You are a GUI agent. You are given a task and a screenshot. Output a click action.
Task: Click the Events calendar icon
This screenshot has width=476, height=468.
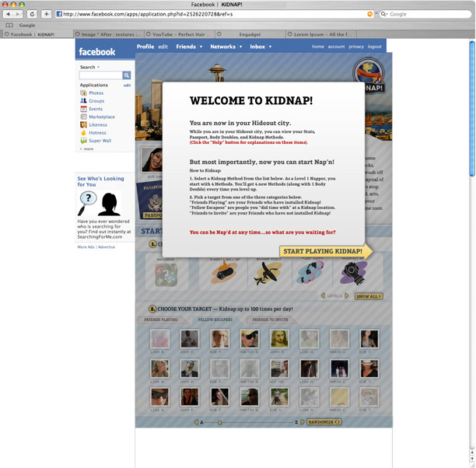pyautogui.click(x=83, y=109)
